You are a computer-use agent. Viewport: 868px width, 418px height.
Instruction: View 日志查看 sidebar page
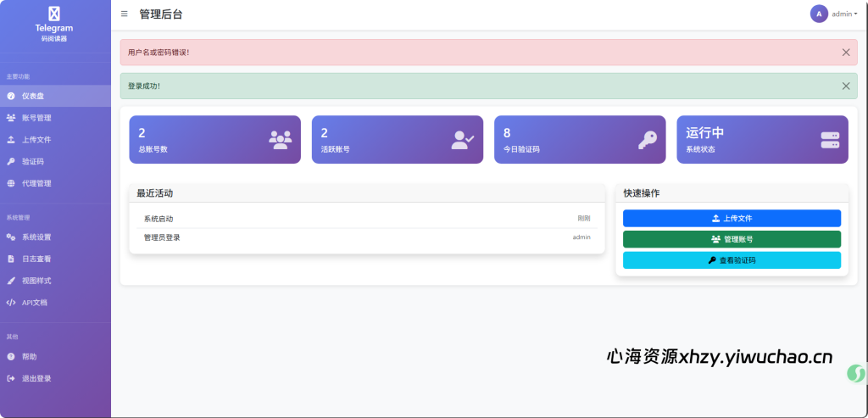pos(36,259)
